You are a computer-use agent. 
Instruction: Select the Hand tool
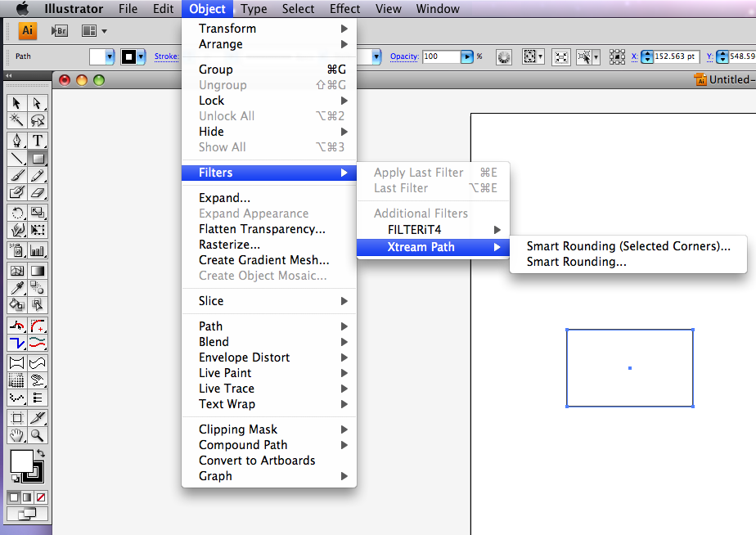point(17,436)
